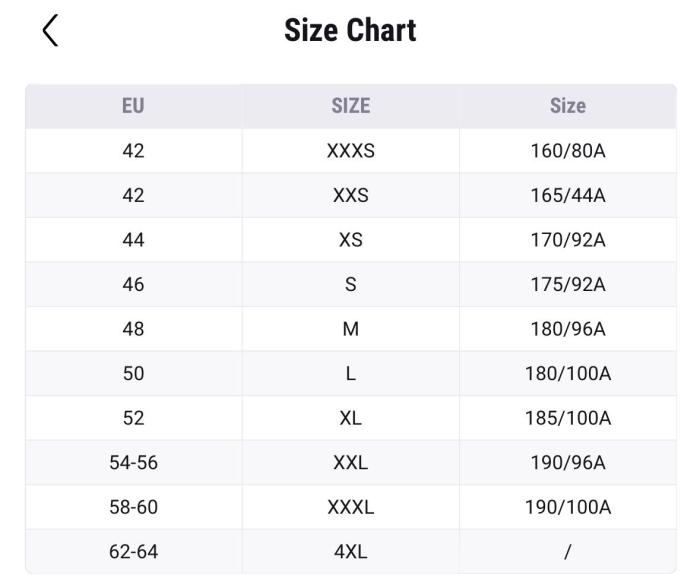Click the 185/100A measurement cell

567,418
